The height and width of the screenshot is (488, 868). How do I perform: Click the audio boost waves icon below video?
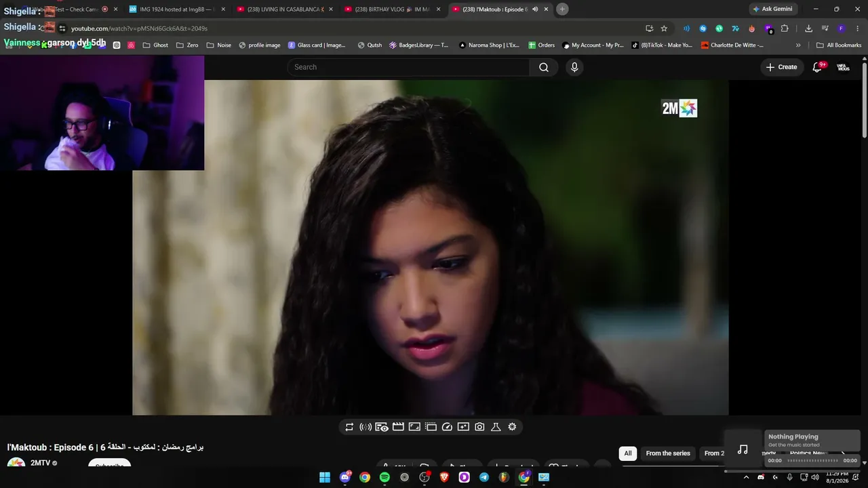point(366,427)
